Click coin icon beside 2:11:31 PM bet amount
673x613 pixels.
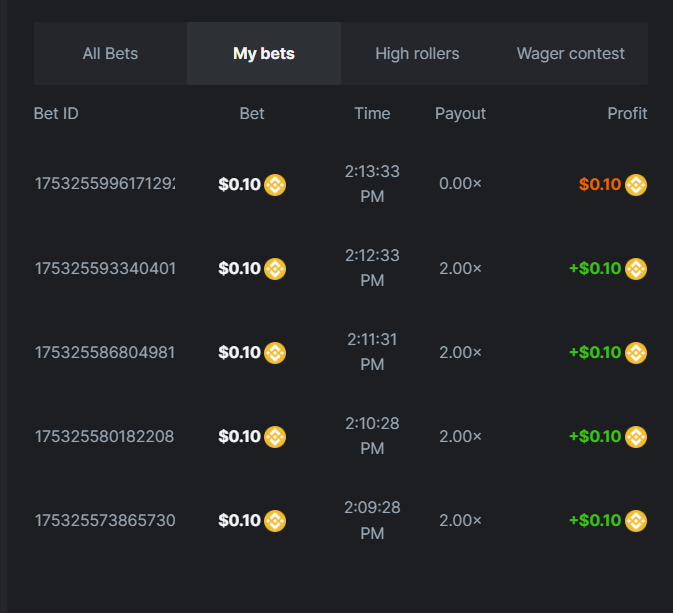[275, 353]
